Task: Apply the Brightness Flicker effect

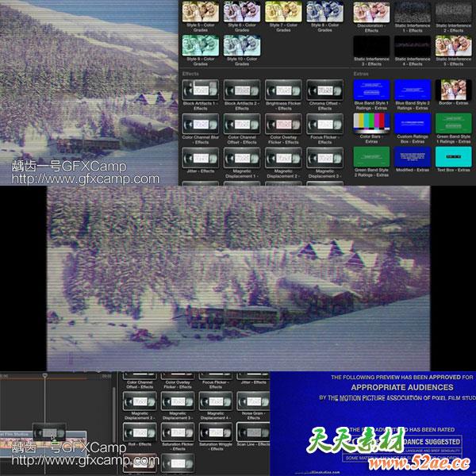Action: [283, 90]
